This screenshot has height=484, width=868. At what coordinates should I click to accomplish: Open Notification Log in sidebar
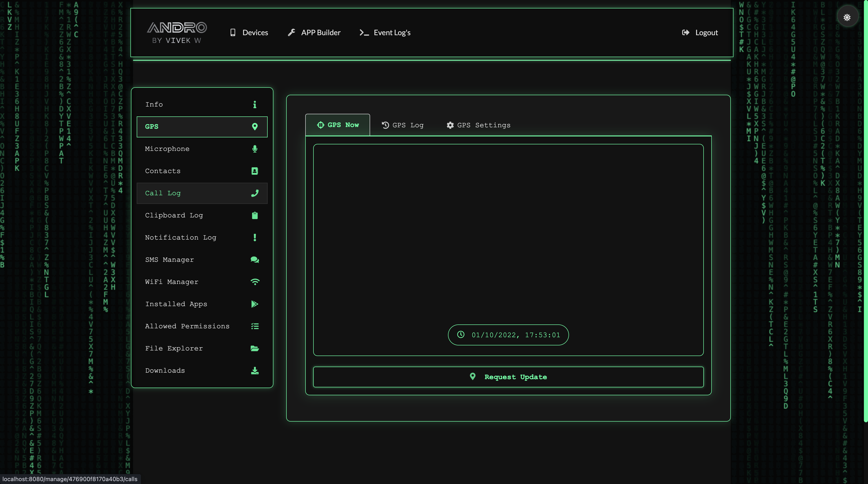(x=181, y=238)
